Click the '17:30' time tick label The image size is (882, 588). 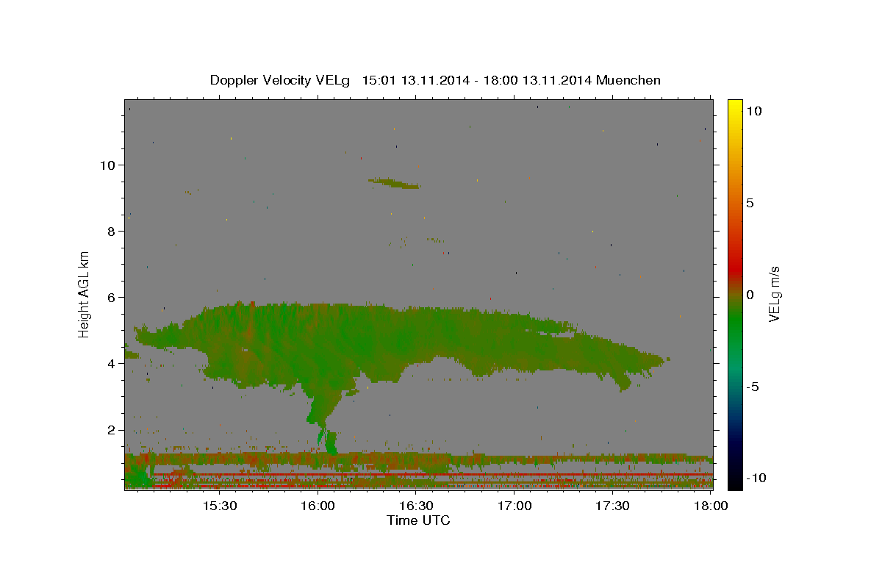tap(612, 506)
